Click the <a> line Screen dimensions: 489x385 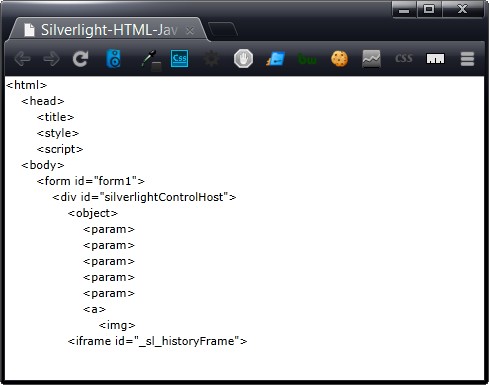pos(94,309)
